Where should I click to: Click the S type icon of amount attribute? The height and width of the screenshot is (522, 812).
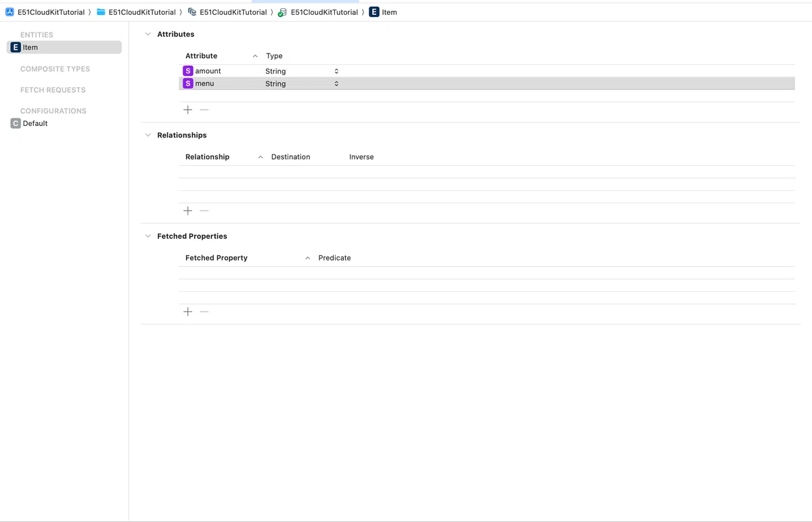188,71
